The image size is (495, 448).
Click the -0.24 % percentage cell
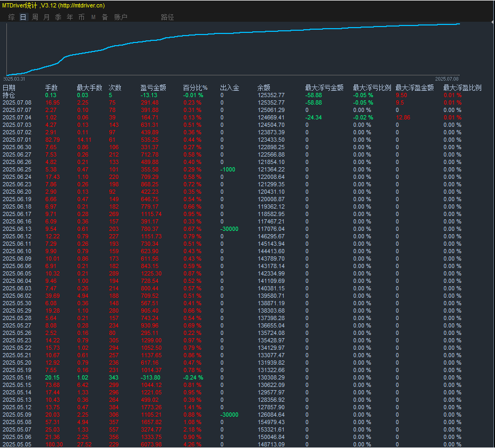pos(193,377)
